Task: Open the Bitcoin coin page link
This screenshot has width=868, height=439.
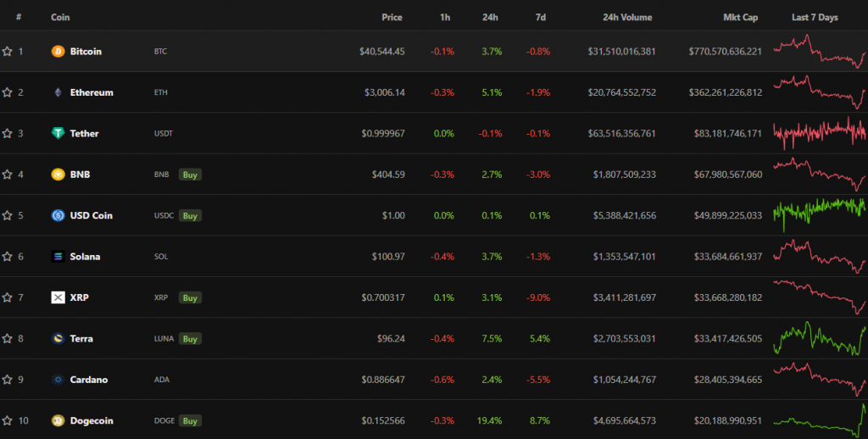Action: click(x=86, y=52)
